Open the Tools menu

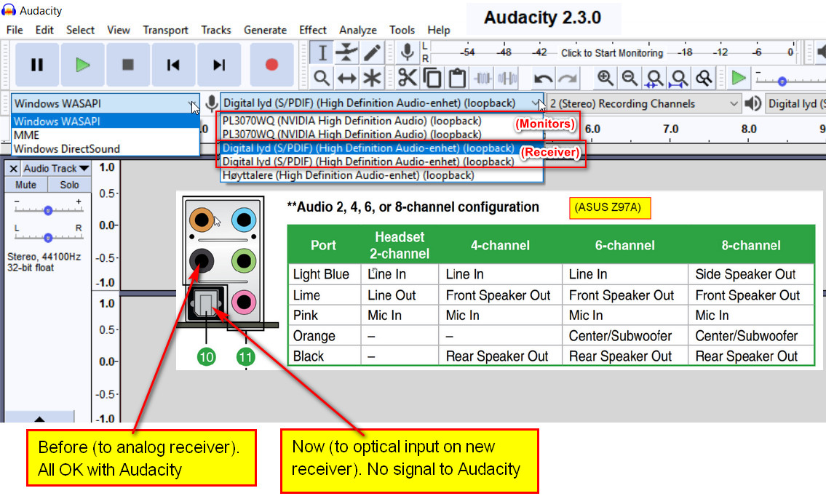pyautogui.click(x=402, y=30)
